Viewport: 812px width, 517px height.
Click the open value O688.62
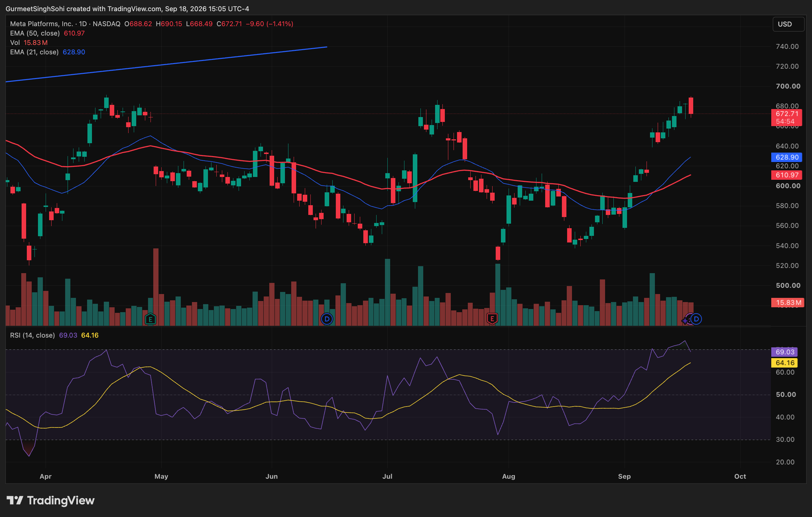(138, 24)
